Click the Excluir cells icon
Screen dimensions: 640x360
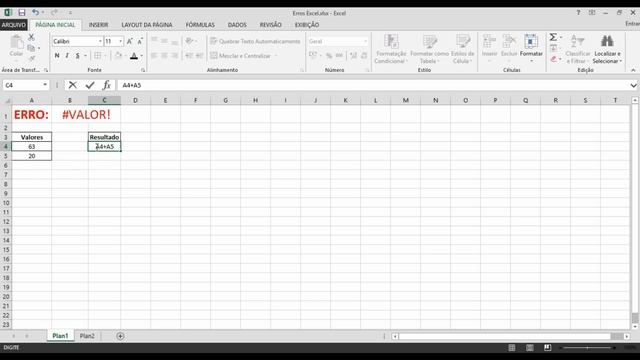[509, 48]
